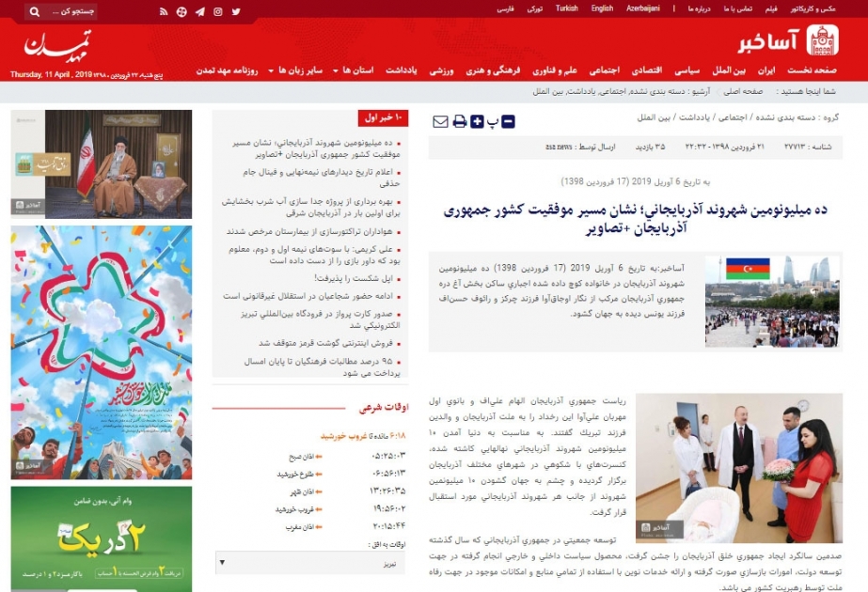Switch language to فارسی
868x592 pixels.
point(505,9)
